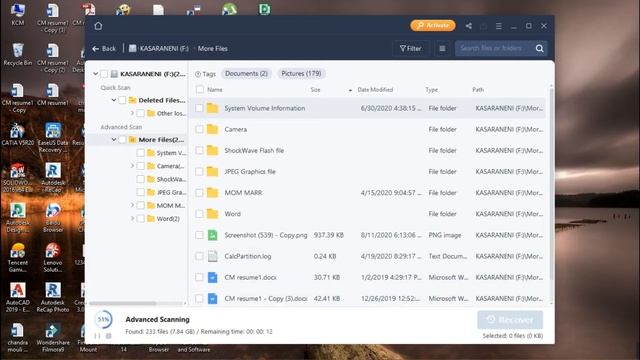This screenshot has width=640, height=360.
Task: Check the More Files tree checkbox
Action: pyautogui.click(x=122, y=140)
